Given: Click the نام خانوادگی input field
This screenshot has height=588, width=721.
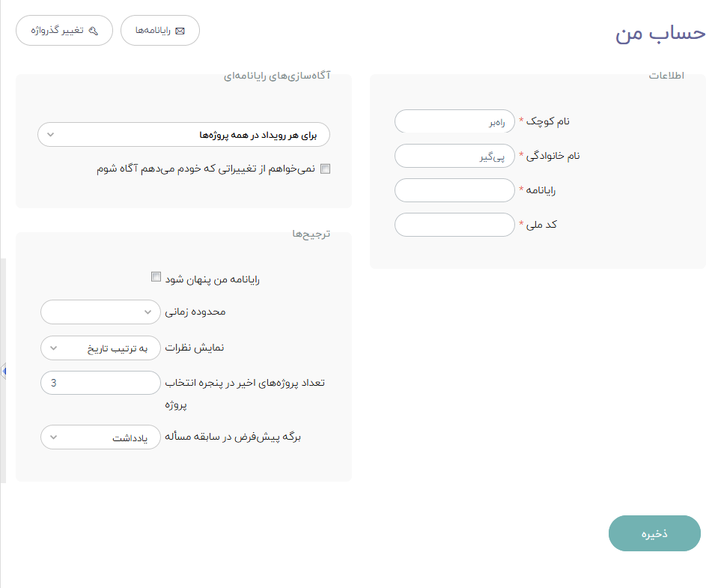Looking at the screenshot, I should tap(454, 156).
